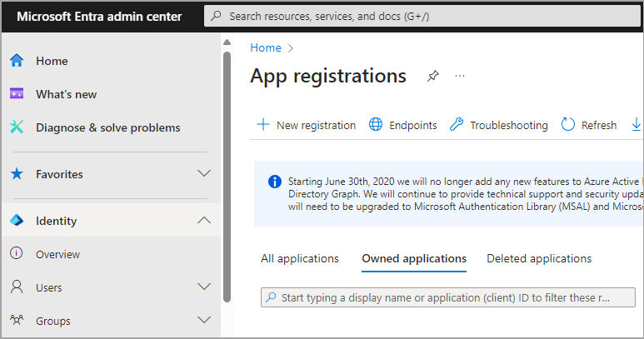644x339 pixels.
Task: Open the Endpoints globe icon
Action: tap(376, 125)
